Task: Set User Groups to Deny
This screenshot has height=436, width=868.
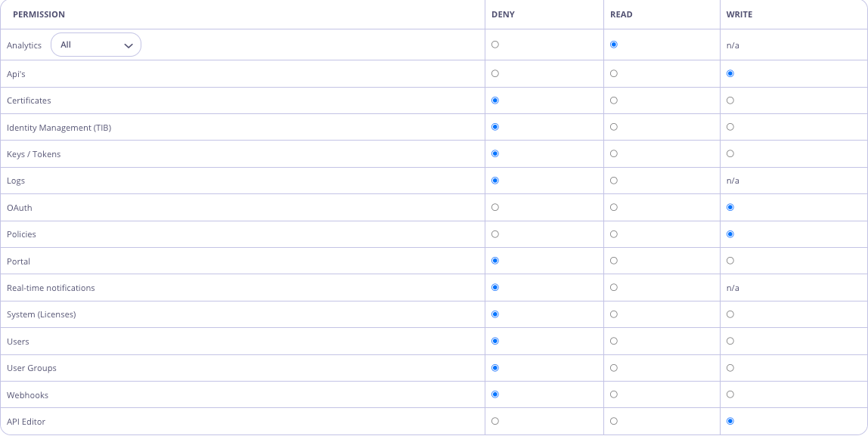Action: 495,367
